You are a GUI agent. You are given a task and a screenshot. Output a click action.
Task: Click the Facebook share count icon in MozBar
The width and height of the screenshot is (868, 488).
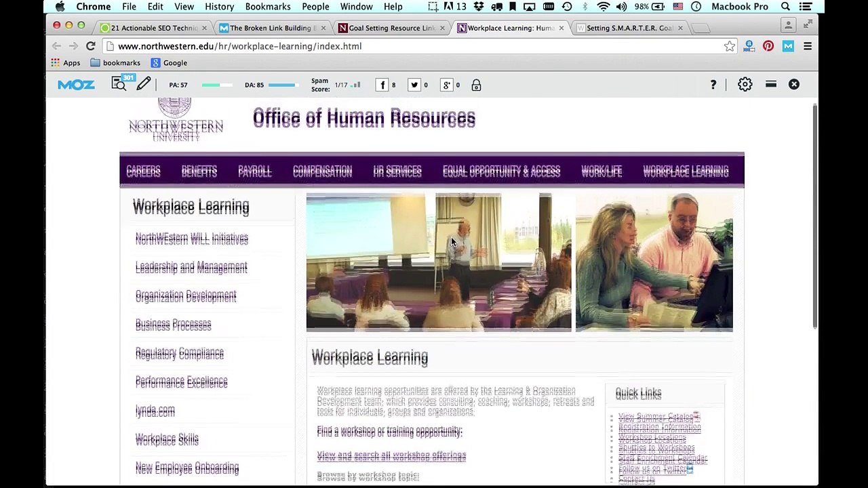(382, 85)
